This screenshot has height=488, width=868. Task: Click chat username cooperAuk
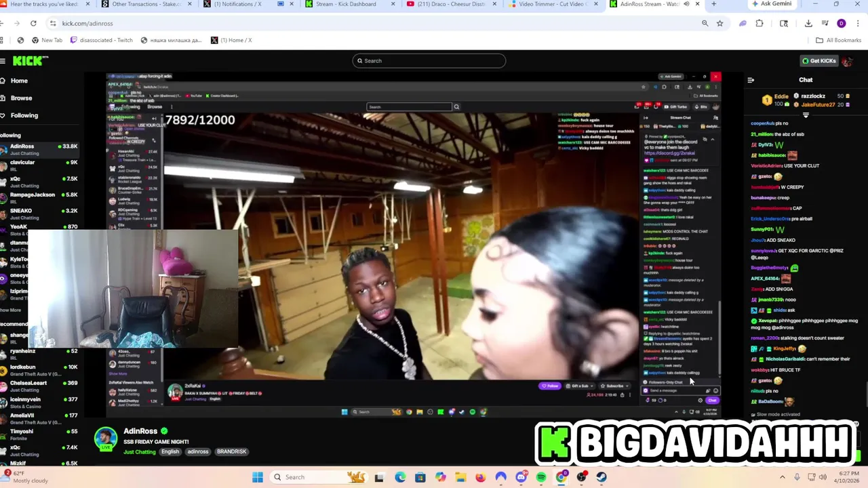(x=762, y=123)
